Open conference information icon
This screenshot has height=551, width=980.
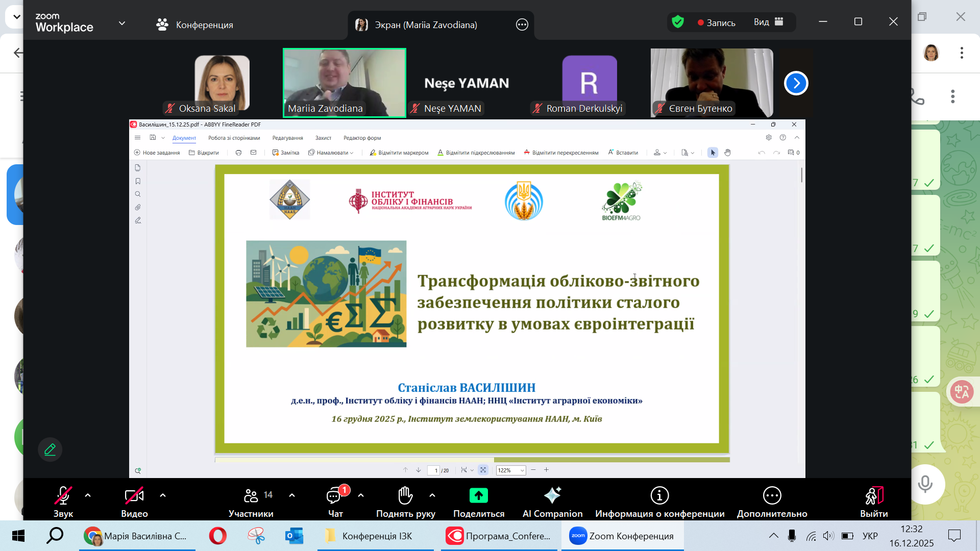[659, 495]
